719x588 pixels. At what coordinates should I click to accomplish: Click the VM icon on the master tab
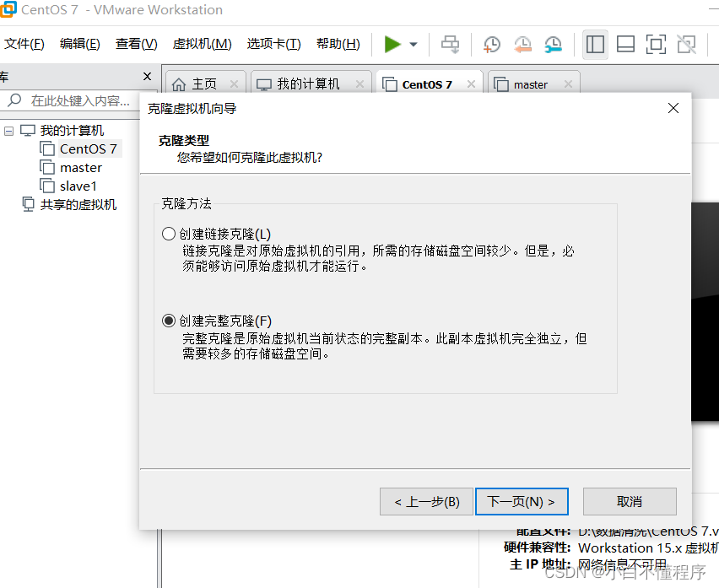pos(500,84)
